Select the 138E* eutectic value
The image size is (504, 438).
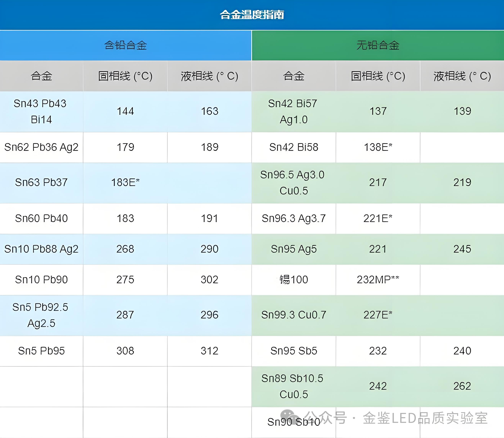378,147
